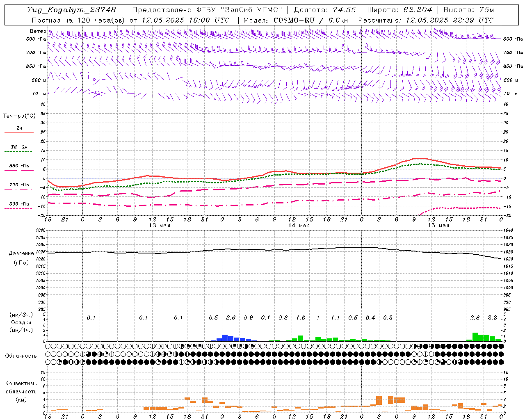Click the 700 гПа temperature legend entry
Image resolution: width=525 pixels, height=420 pixels.
click(x=19, y=185)
